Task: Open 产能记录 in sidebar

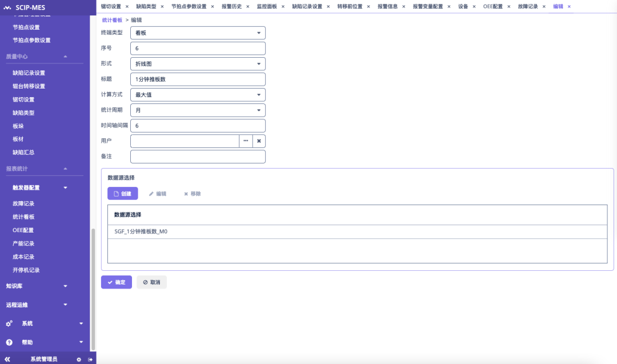Action: [23, 243]
